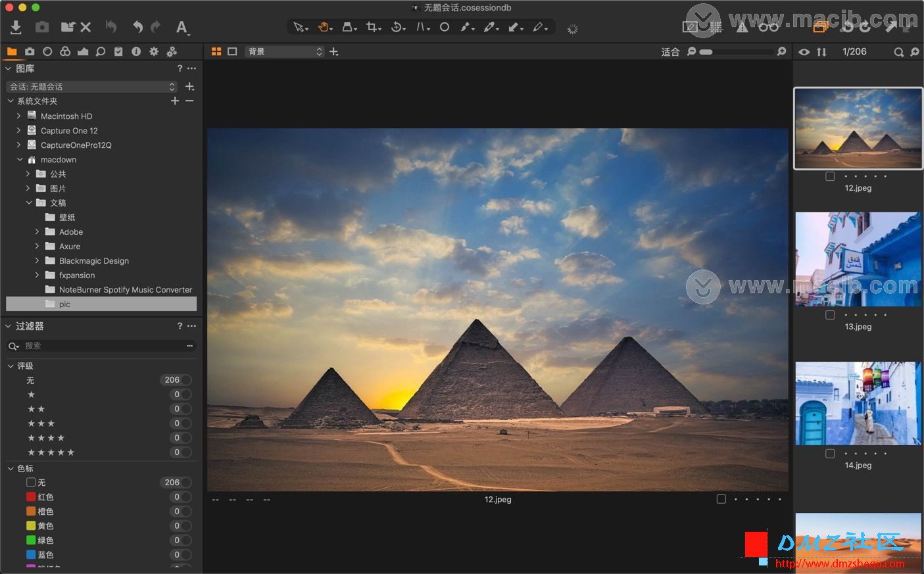Select the Crop tool
The image size is (924, 574).
click(374, 27)
